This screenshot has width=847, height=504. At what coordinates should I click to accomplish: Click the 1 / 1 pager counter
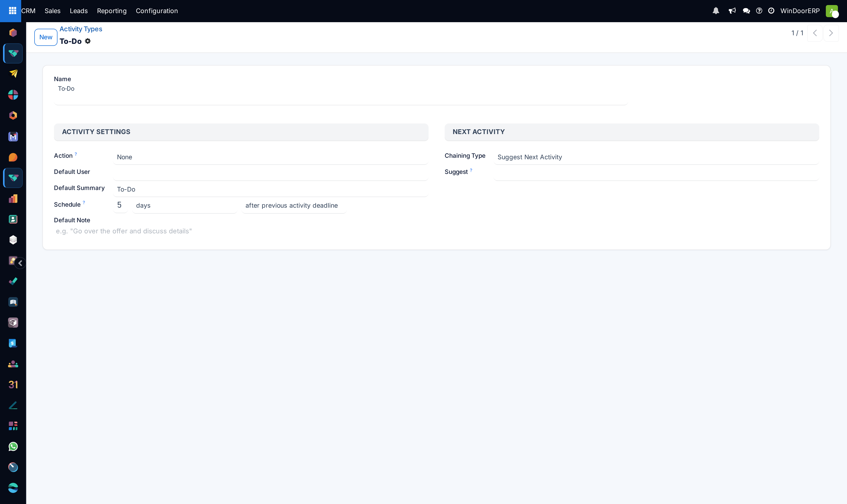point(797,33)
